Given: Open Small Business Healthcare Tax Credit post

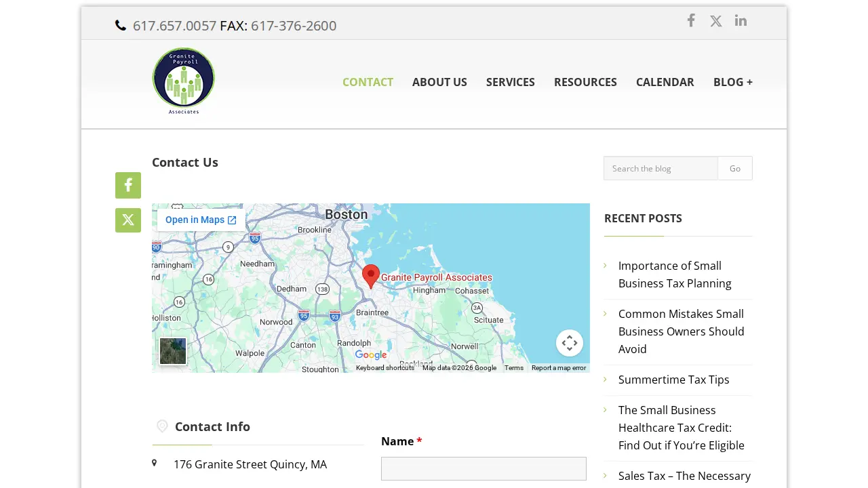Looking at the screenshot, I should (682, 428).
